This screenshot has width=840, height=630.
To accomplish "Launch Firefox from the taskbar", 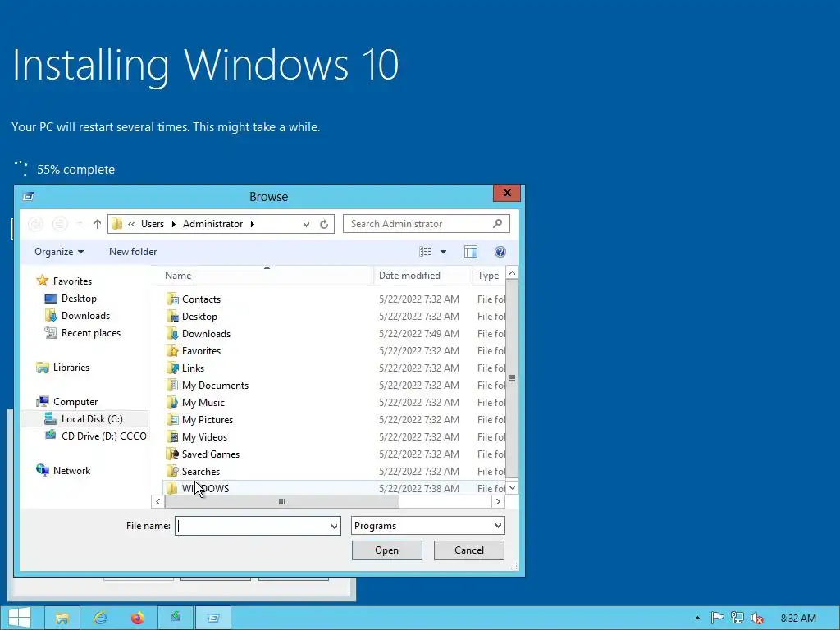I will coord(138,618).
